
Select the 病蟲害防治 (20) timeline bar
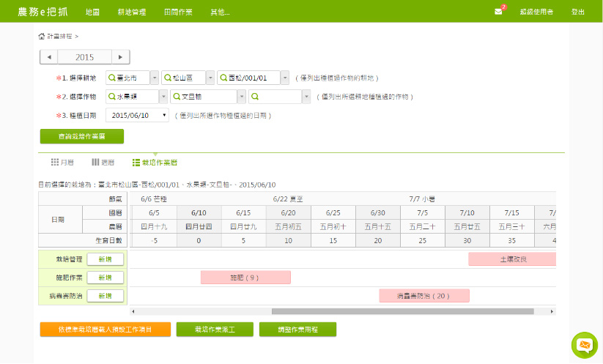pos(423,296)
